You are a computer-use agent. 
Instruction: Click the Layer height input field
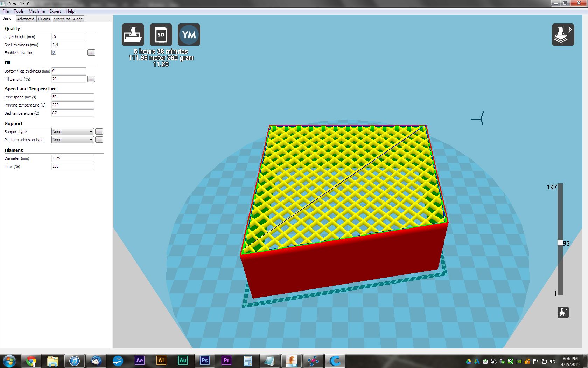[69, 37]
